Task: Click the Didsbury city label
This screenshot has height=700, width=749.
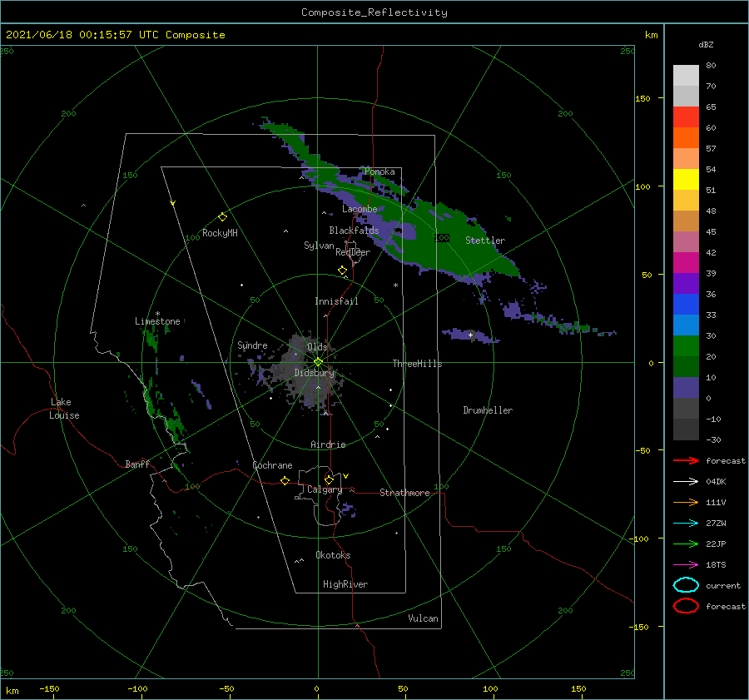Action: point(314,373)
